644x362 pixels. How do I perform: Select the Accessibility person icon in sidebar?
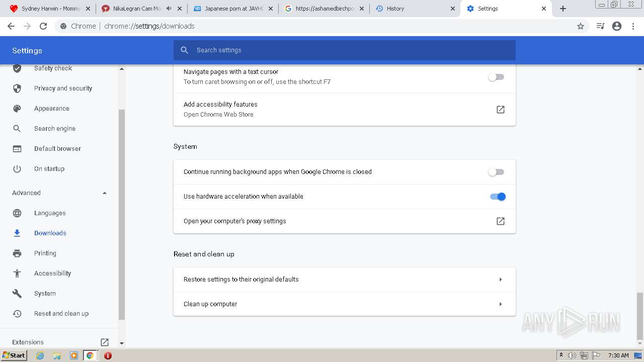coord(17,274)
